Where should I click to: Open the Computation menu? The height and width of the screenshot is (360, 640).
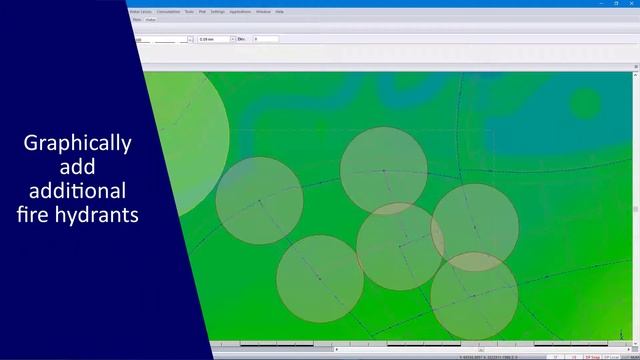coord(168,12)
